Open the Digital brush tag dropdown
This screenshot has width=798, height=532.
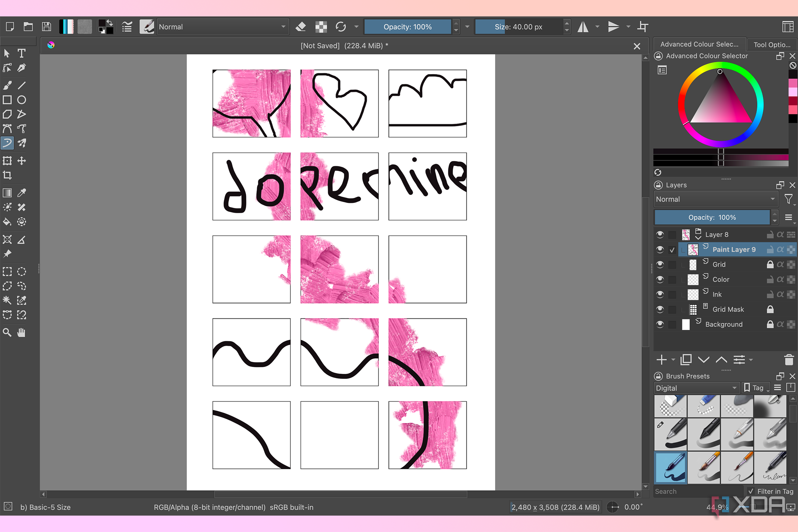click(x=696, y=388)
